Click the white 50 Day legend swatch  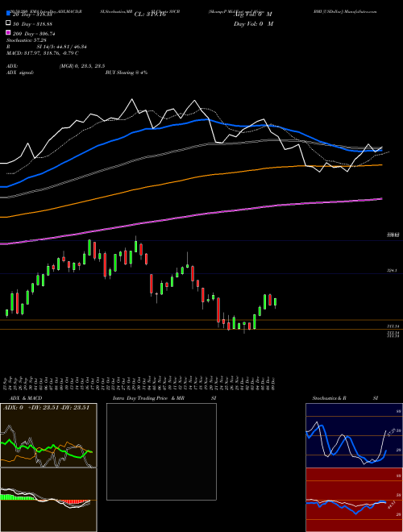pos(8,23)
